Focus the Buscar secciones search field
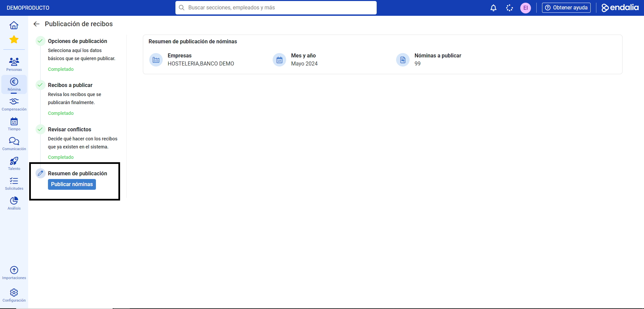Viewport: 644px width, 309px height. pyautogui.click(x=276, y=8)
